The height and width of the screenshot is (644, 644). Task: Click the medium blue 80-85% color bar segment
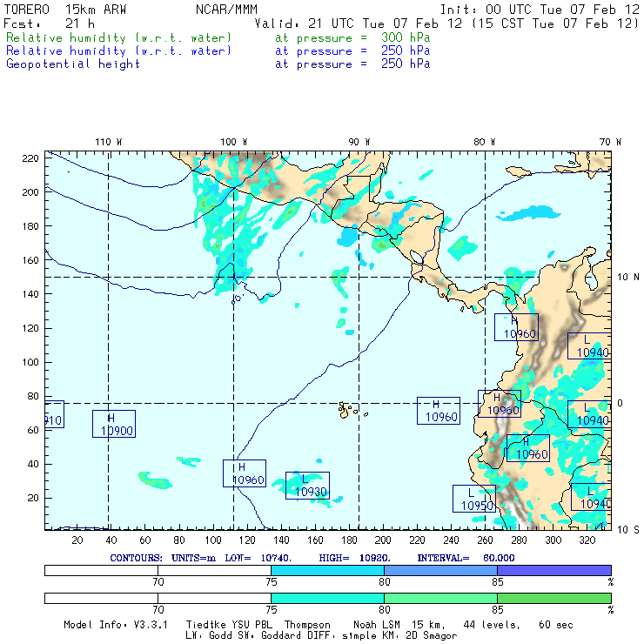pos(440,570)
